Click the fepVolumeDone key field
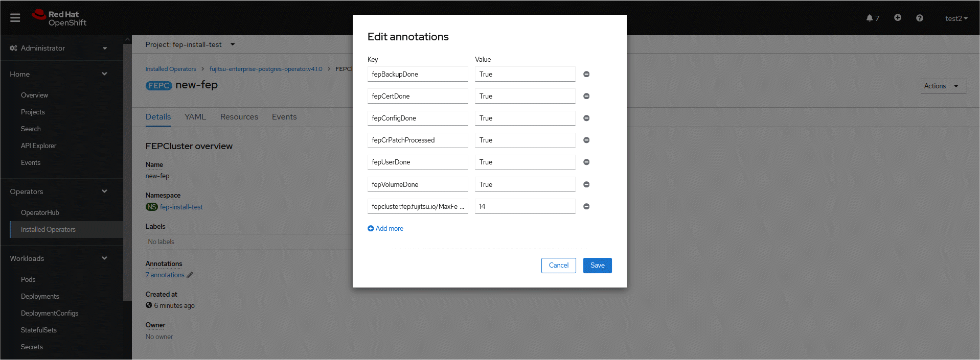 coord(418,184)
